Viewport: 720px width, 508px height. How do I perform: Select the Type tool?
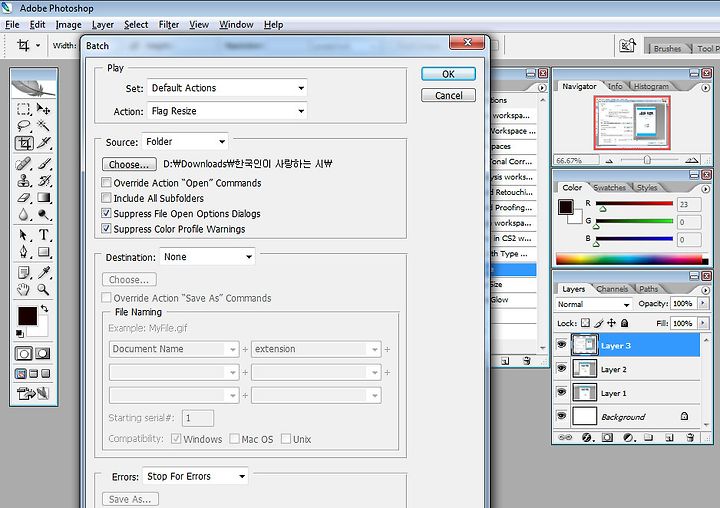44,235
